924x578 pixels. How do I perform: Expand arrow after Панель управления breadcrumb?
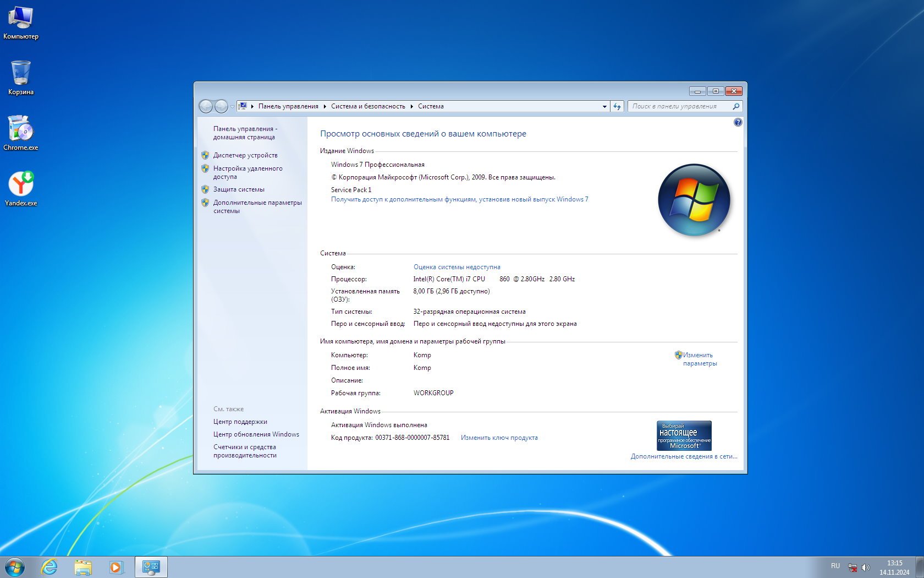pos(324,106)
